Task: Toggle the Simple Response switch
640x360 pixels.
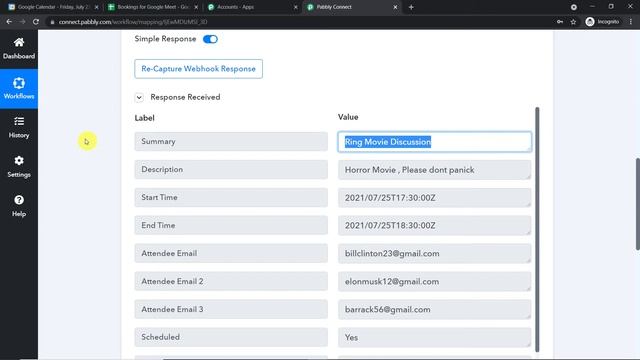Action: [x=210, y=39]
